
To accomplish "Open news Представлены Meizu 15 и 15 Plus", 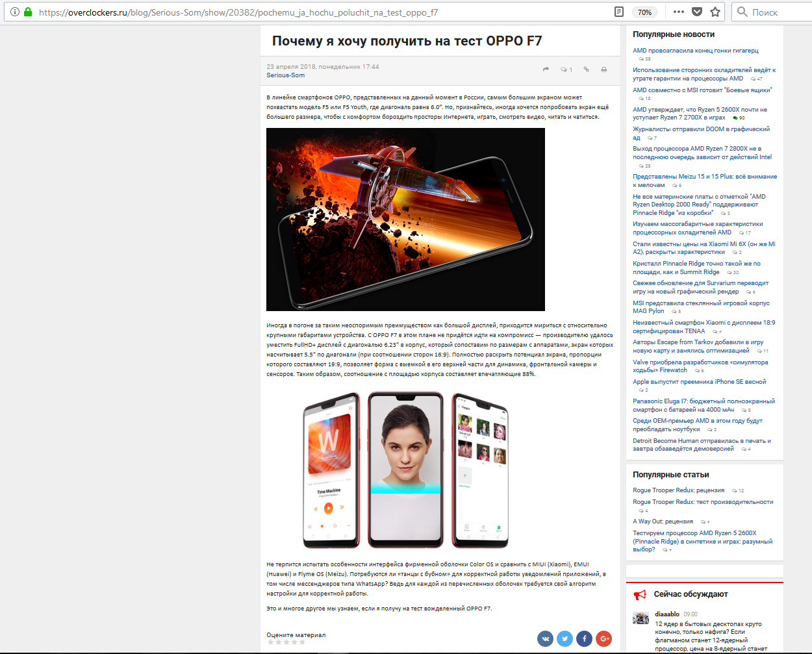I will (705, 181).
